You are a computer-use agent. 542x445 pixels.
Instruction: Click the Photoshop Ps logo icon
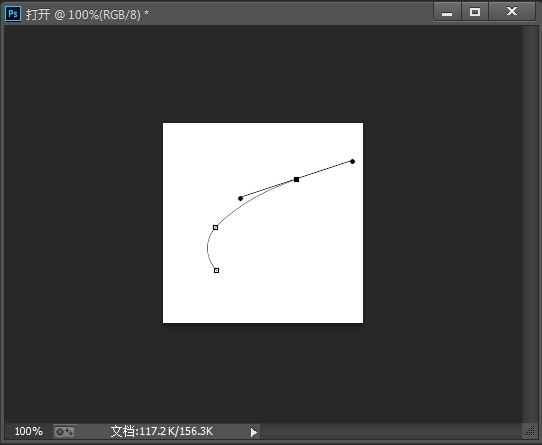point(13,14)
